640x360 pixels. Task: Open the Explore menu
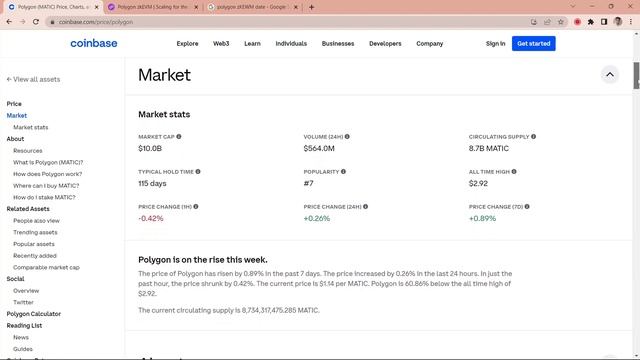click(187, 44)
